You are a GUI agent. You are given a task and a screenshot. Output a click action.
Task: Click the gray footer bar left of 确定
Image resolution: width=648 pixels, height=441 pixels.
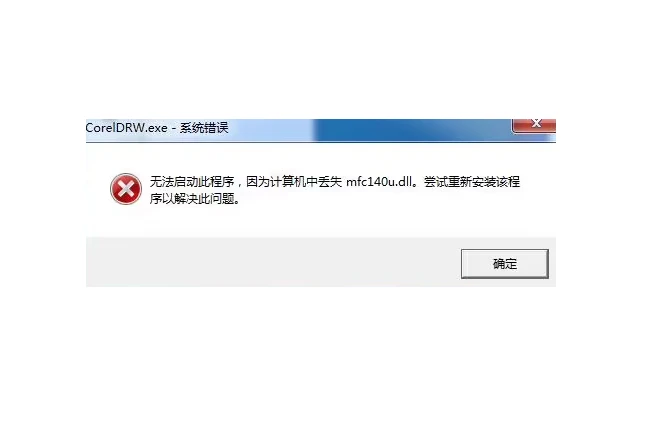[x=273, y=262]
